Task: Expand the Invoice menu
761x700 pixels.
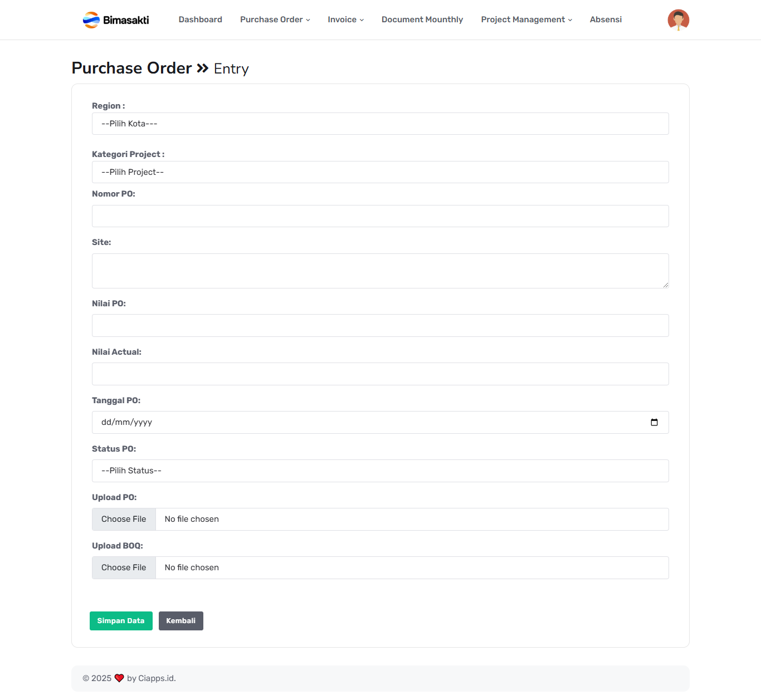Action: click(x=345, y=19)
